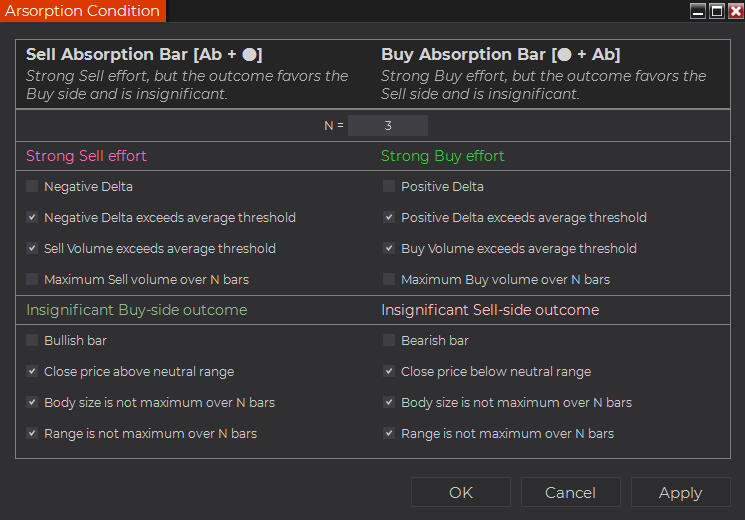Enable Maximum Buy volume over N bars

(x=390, y=280)
